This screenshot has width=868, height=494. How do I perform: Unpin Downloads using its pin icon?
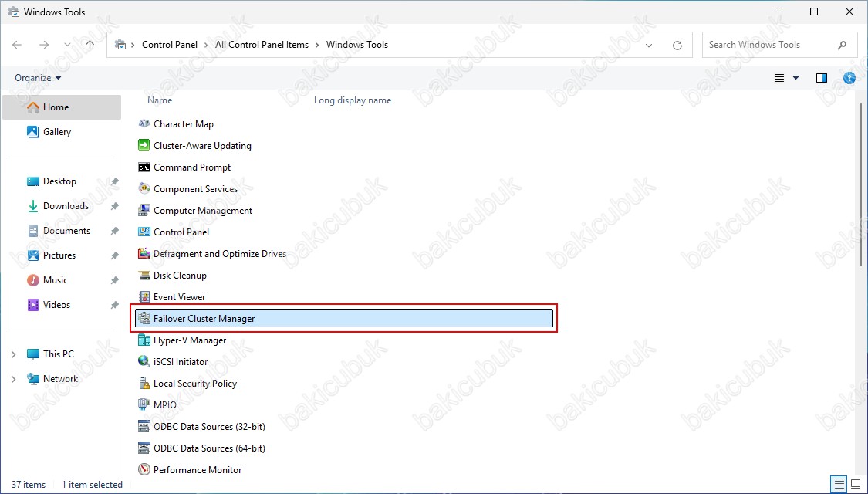(115, 206)
